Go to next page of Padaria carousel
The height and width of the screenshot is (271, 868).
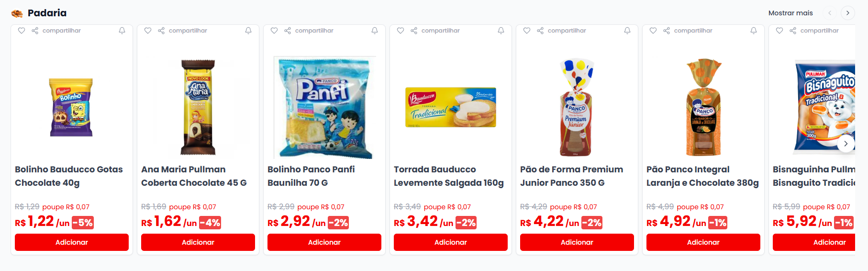coord(847,13)
